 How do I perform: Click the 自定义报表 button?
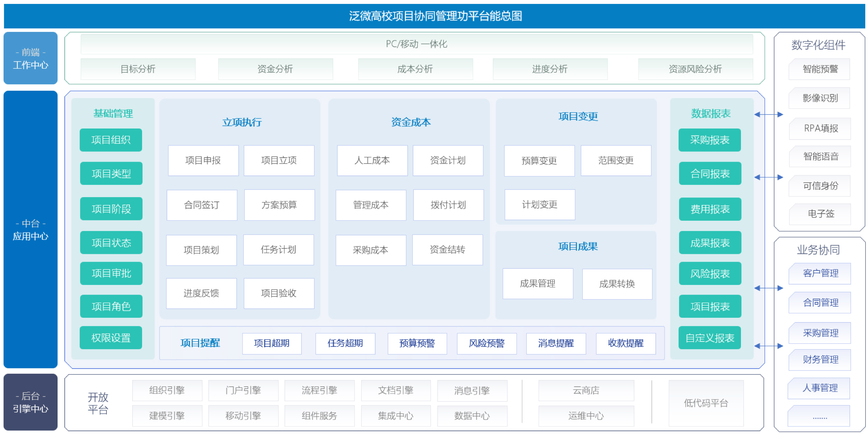[709, 338]
